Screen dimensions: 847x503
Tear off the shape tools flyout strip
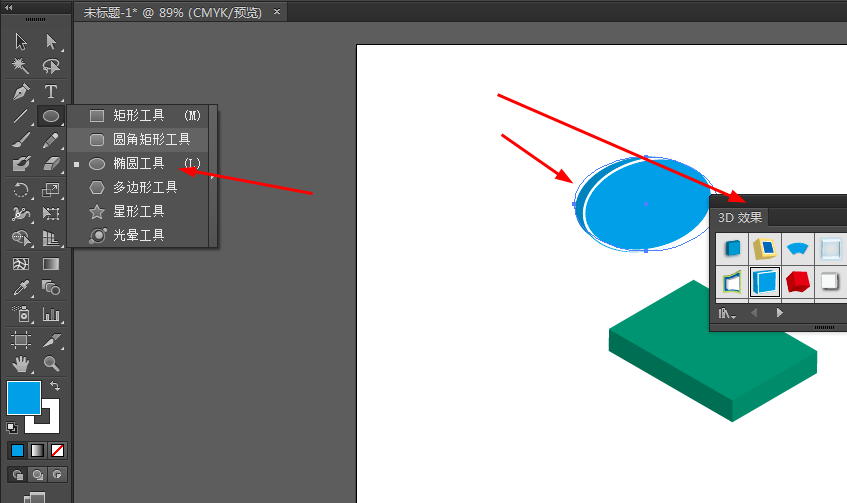point(213,176)
